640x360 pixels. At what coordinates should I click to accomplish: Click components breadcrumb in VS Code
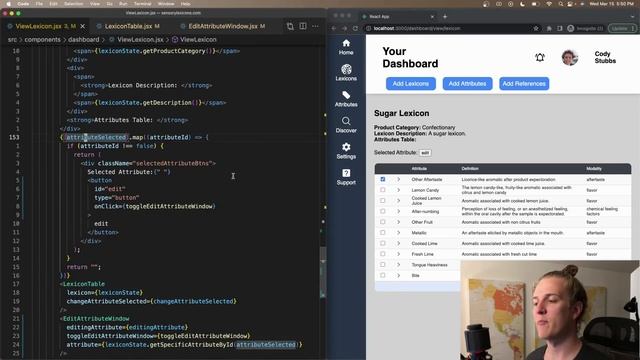point(42,40)
